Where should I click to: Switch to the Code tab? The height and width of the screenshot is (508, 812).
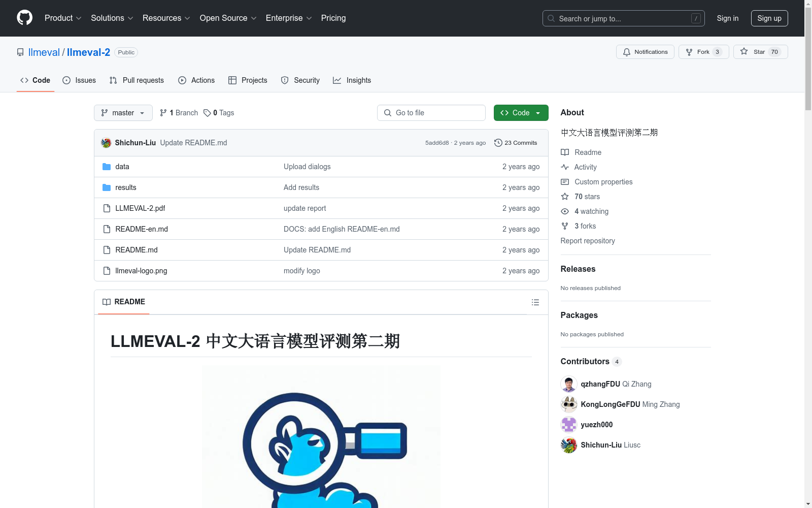coord(35,80)
